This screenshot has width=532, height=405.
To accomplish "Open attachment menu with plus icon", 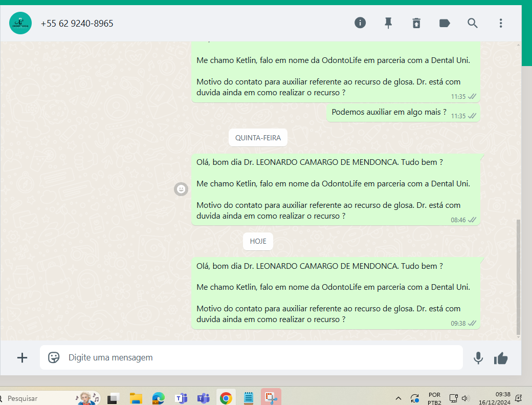I will [22, 357].
